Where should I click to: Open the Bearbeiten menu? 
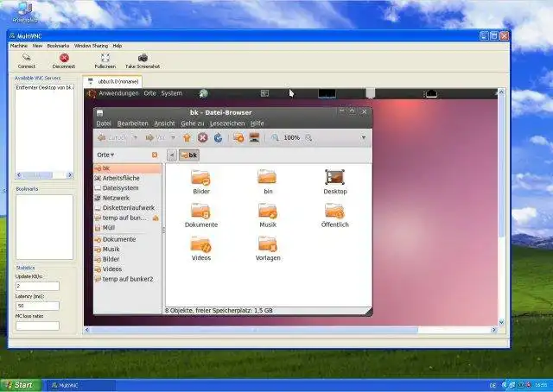(x=132, y=123)
